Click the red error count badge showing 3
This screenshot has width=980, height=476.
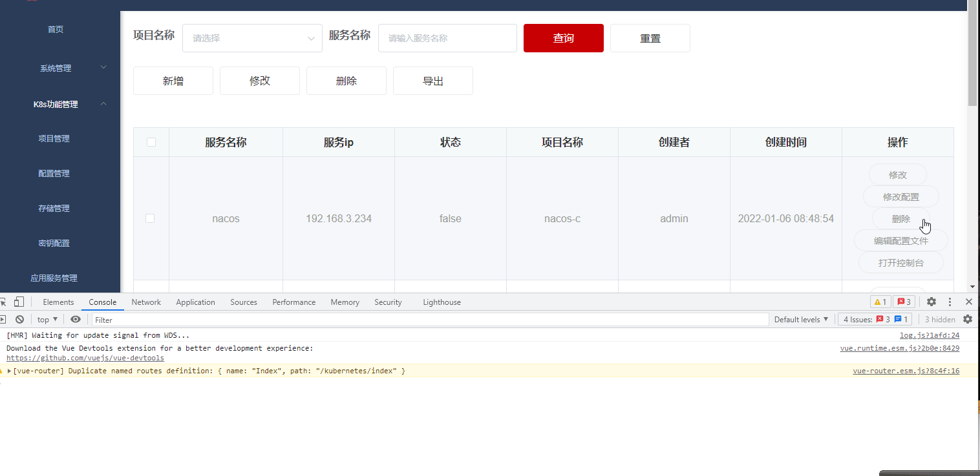(904, 302)
